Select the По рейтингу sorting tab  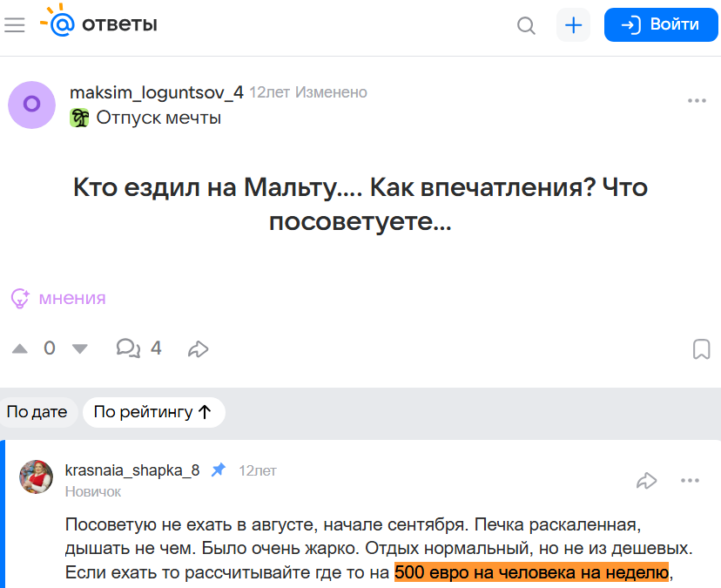point(153,412)
